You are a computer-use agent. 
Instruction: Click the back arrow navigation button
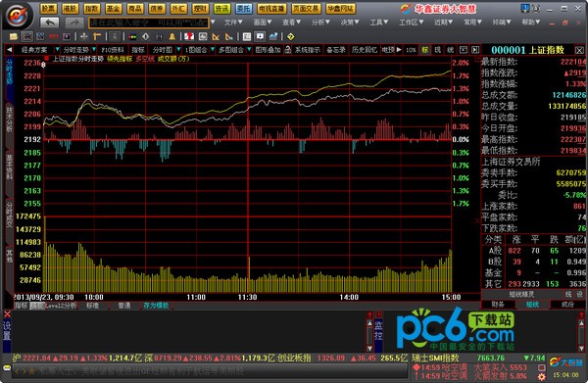[50, 23]
